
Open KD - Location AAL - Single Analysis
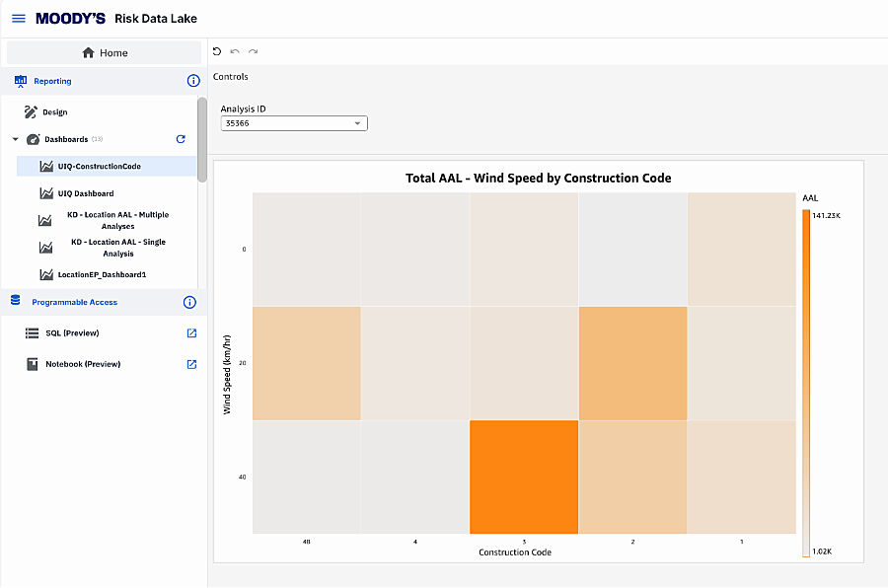coord(118,248)
